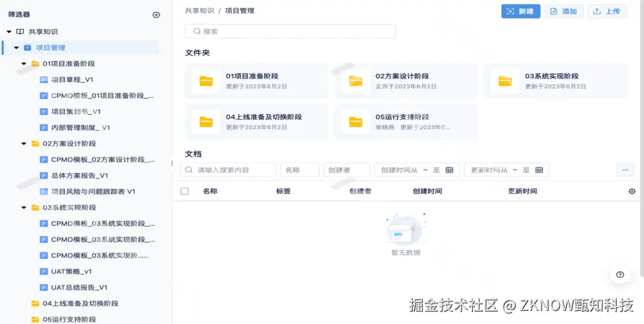
Task: Click the book icon beside 共享知识
Action: tap(20, 32)
